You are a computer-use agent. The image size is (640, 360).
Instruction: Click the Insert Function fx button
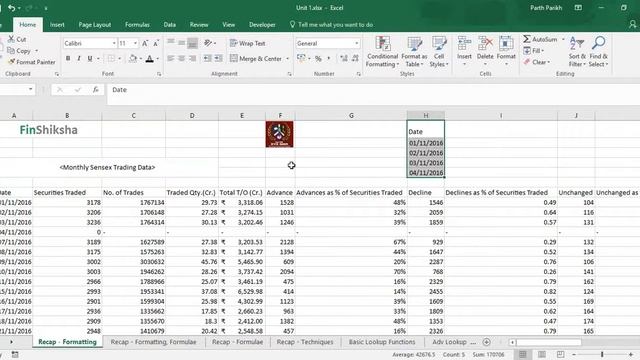95,89
